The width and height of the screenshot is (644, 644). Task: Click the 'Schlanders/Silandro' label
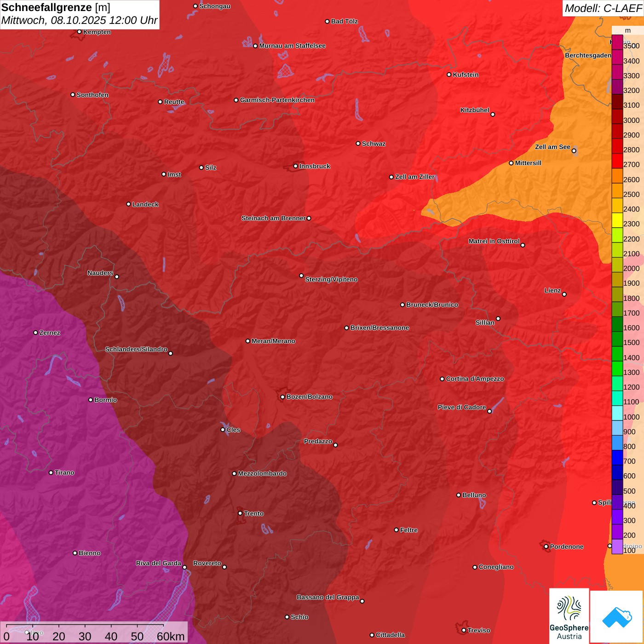coord(136,349)
